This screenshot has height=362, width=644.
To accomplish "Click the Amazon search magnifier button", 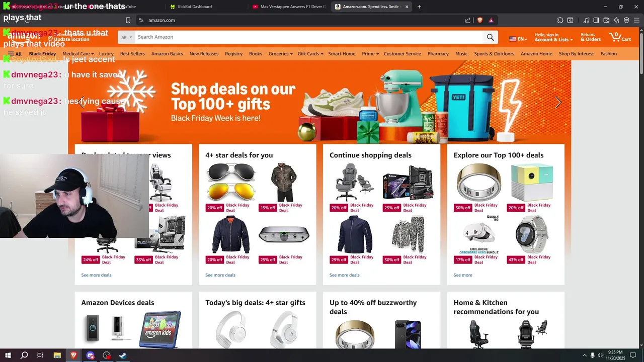I will 490,37.
